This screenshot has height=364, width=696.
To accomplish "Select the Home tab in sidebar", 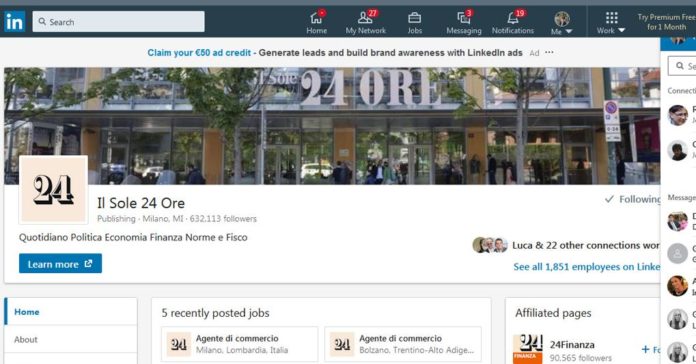I will pyautogui.click(x=71, y=312).
